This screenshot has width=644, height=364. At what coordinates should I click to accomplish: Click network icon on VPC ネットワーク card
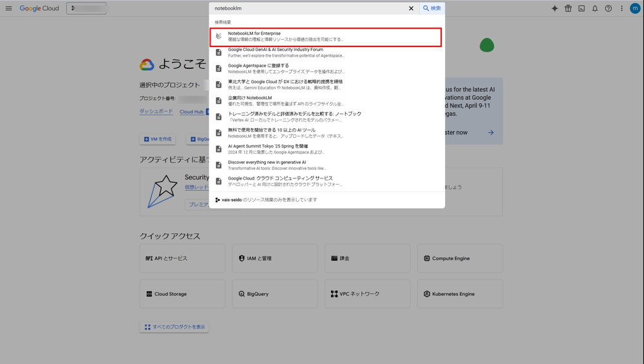334,294
